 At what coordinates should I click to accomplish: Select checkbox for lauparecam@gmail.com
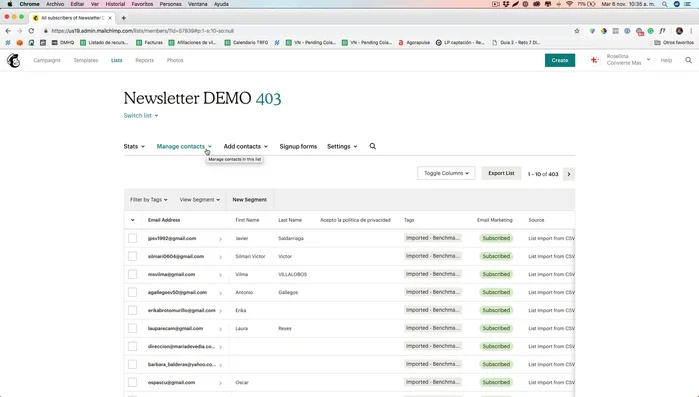point(132,328)
